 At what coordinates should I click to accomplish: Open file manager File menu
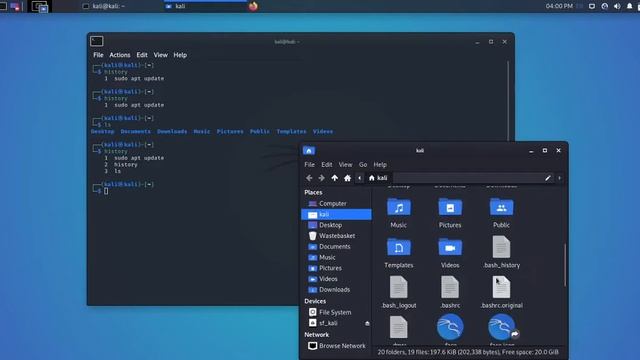click(x=309, y=164)
